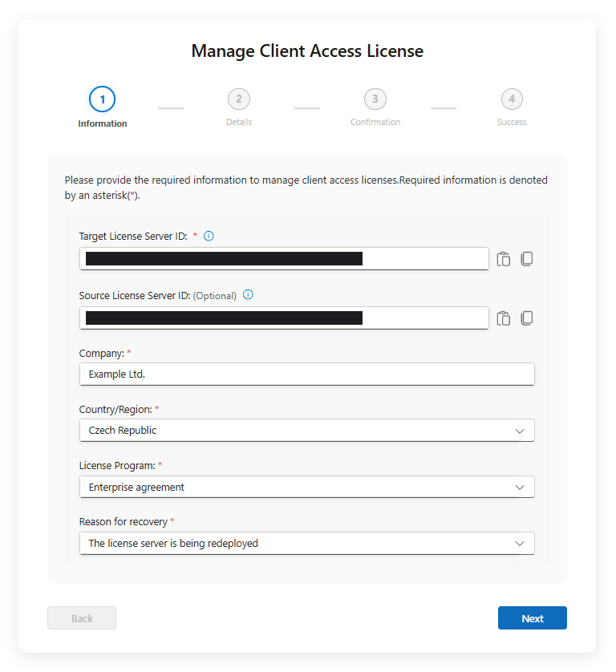Open the Country/Region dropdown showing Czech Republic

pos(307,431)
